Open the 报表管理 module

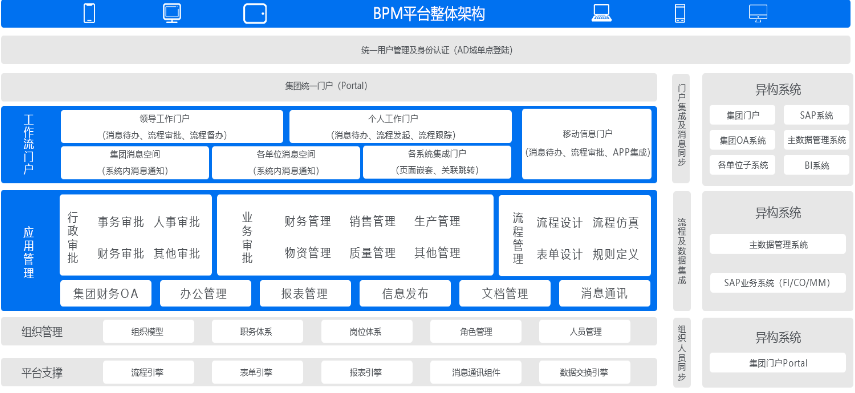(x=305, y=294)
